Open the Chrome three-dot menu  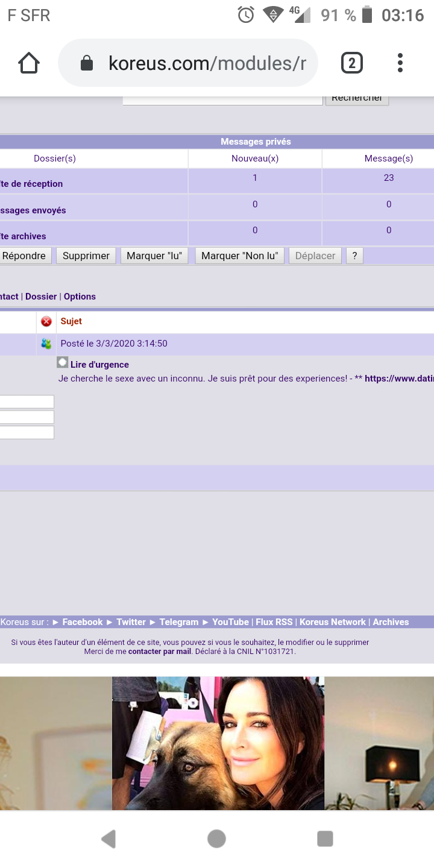coord(400,63)
